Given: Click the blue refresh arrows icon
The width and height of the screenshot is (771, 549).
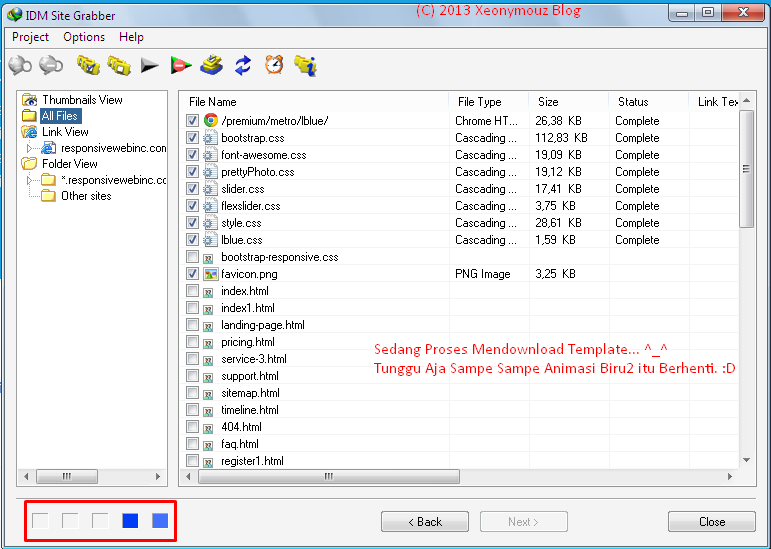Looking at the screenshot, I should click(x=243, y=65).
